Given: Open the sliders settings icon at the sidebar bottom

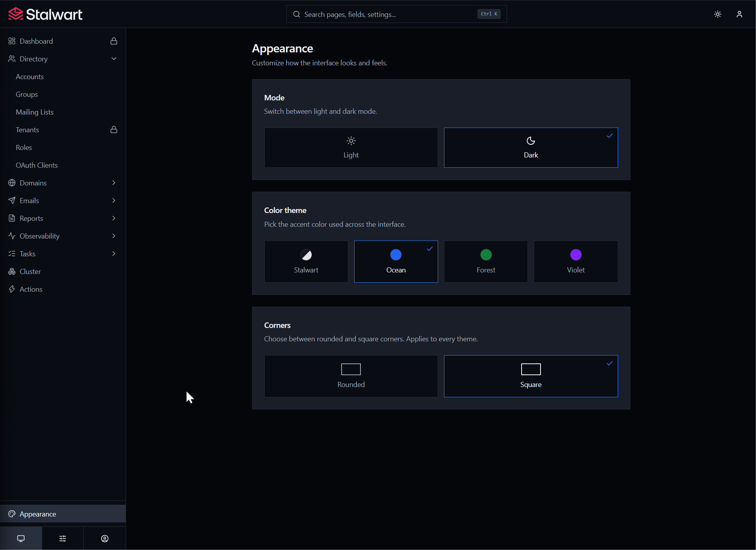Looking at the screenshot, I should pyautogui.click(x=63, y=538).
